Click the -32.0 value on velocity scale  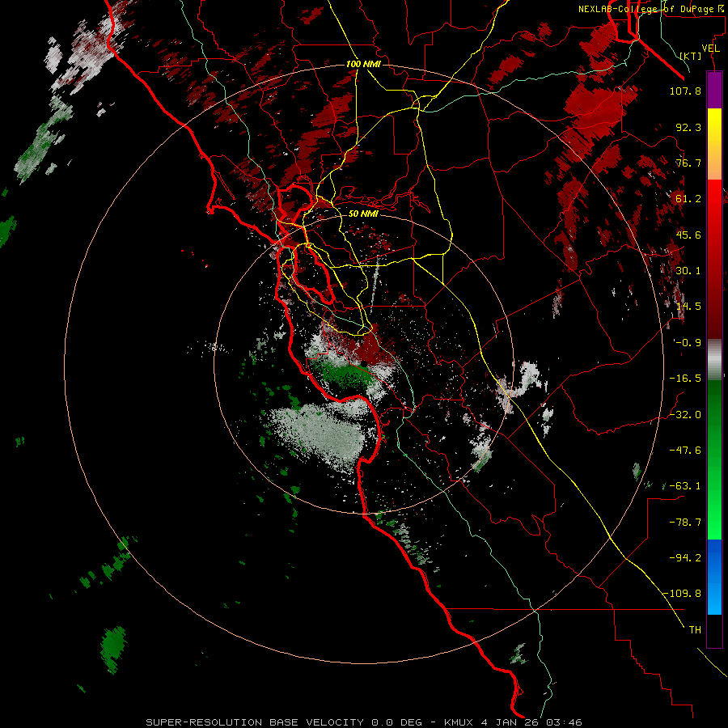[685, 415]
